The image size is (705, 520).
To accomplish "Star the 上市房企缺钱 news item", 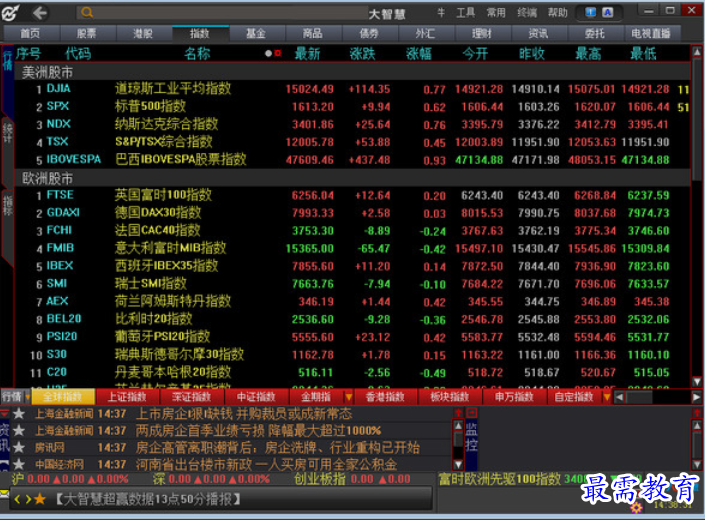I will [x=19, y=413].
